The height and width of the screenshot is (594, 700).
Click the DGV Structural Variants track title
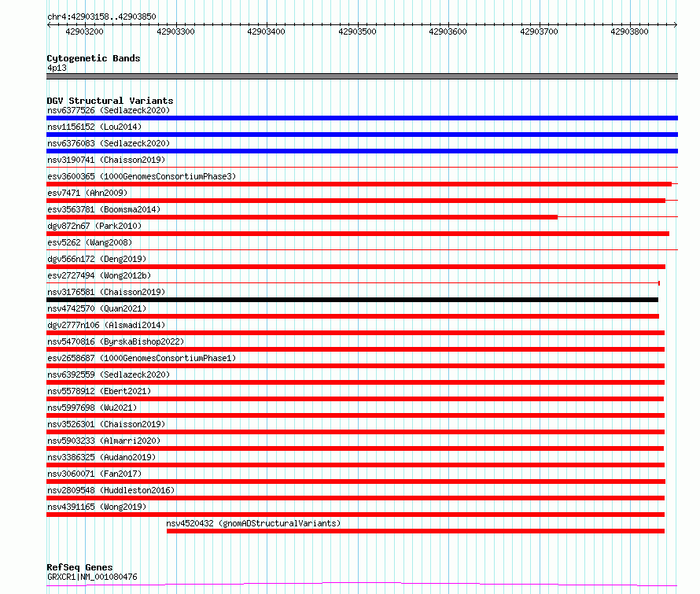point(110,101)
